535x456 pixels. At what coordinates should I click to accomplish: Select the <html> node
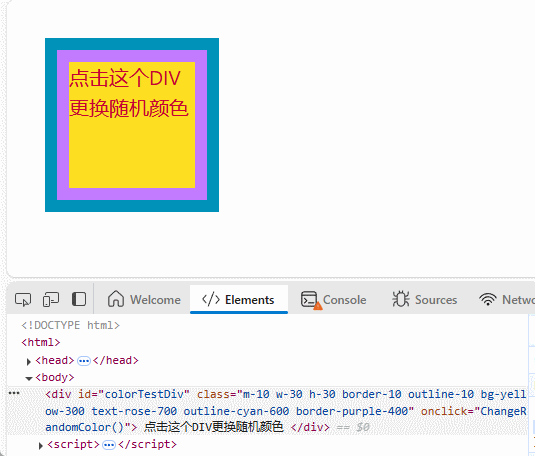[41, 342]
